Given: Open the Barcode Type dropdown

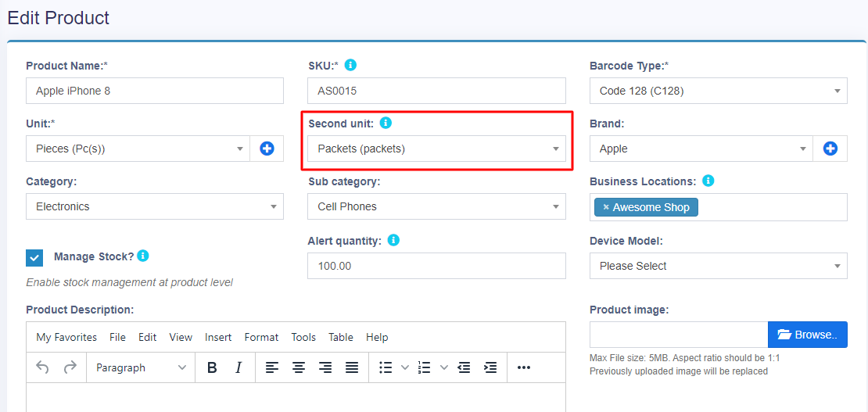Looking at the screenshot, I should point(718,91).
